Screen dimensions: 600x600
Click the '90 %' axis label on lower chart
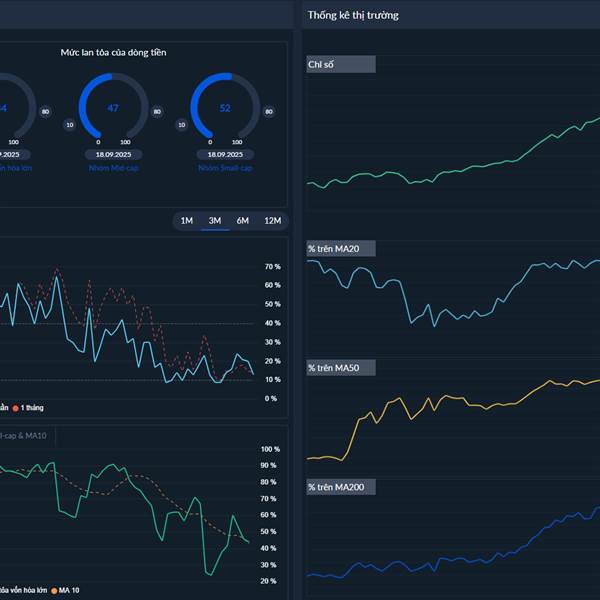click(x=268, y=466)
